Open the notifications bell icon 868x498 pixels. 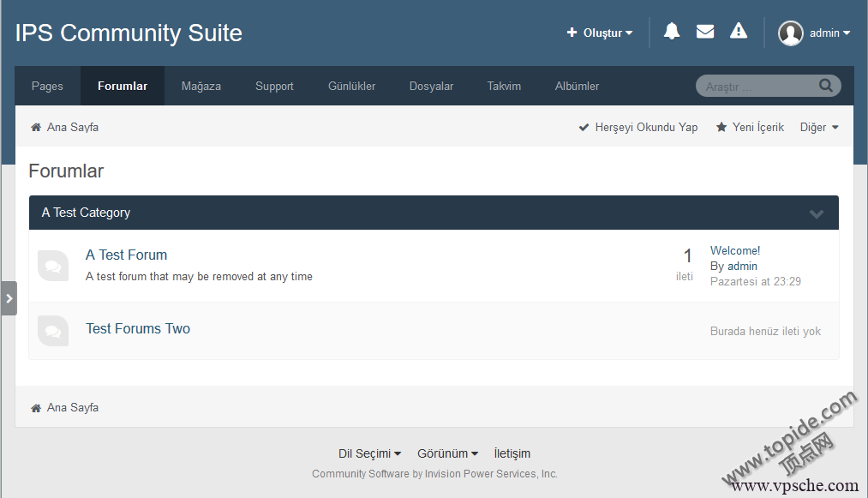(672, 31)
